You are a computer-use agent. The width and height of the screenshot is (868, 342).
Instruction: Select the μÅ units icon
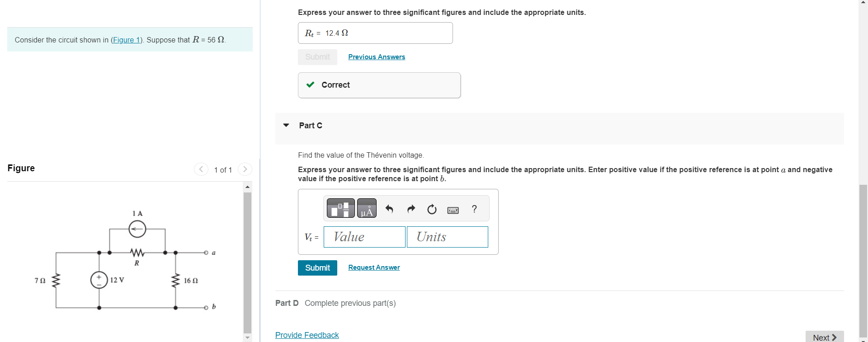click(x=366, y=208)
